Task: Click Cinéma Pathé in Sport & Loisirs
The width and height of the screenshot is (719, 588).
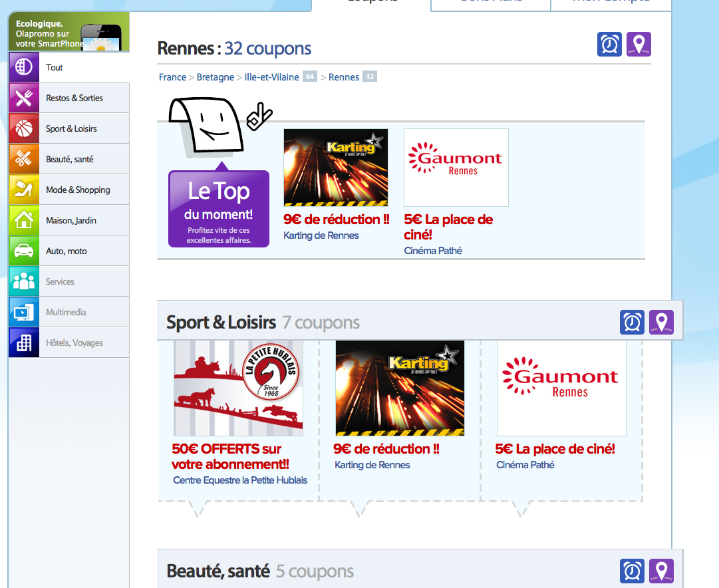Action: coord(525,465)
